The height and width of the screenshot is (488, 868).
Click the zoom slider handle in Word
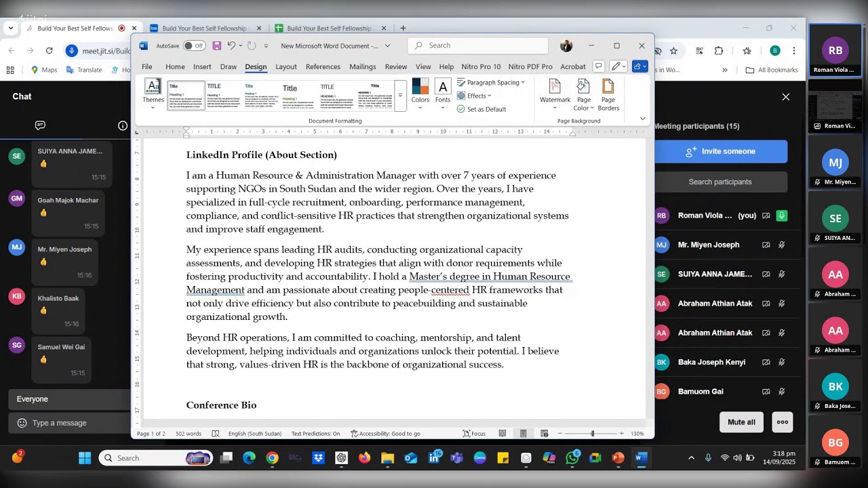coord(592,434)
